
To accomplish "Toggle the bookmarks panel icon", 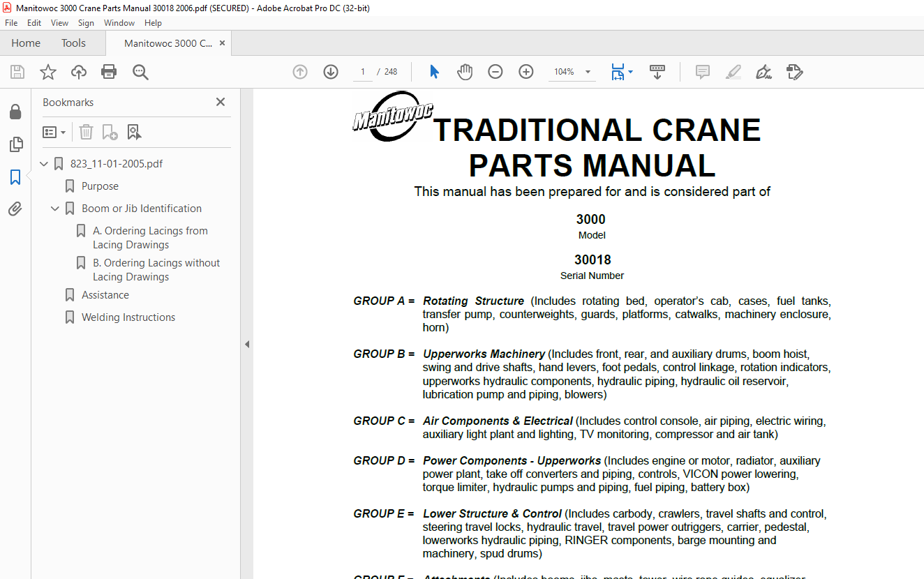I will coord(15,177).
